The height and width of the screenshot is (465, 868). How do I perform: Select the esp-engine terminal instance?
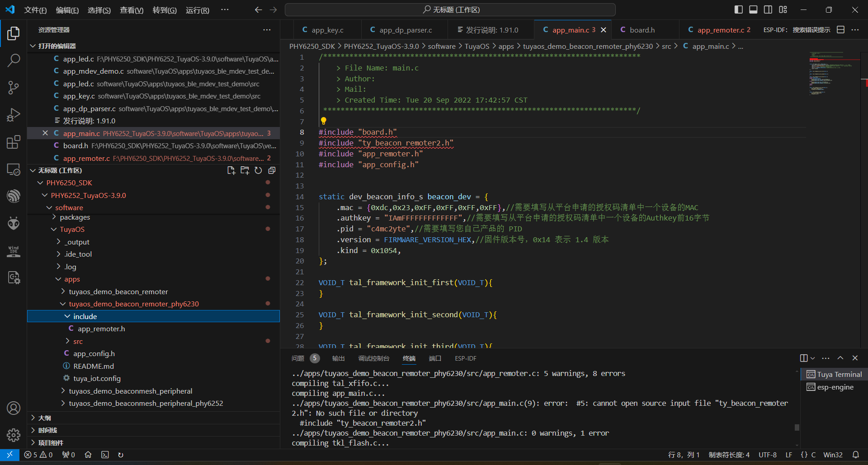834,387
